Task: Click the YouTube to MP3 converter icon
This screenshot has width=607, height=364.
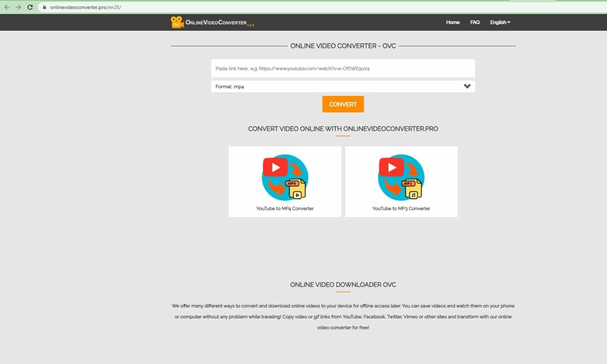Action: [401, 177]
